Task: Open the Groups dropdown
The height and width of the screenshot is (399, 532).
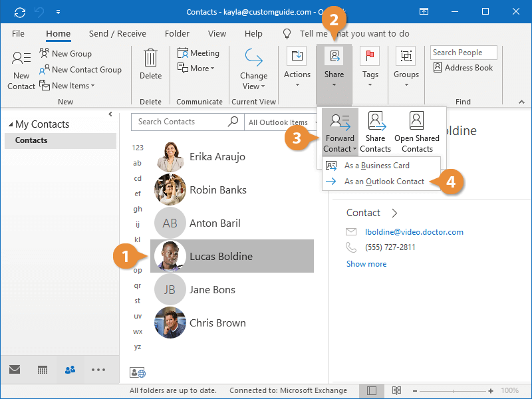Action: [x=406, y=67]
